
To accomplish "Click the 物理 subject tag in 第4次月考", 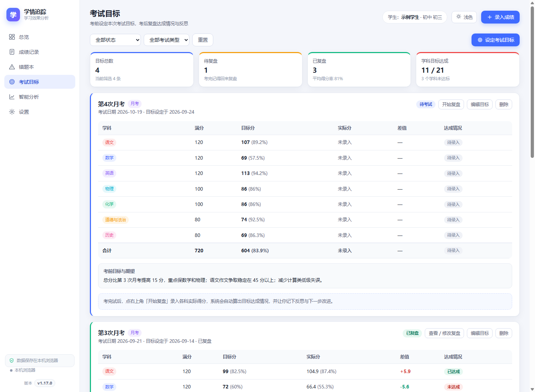I will (x=109, y=189).
